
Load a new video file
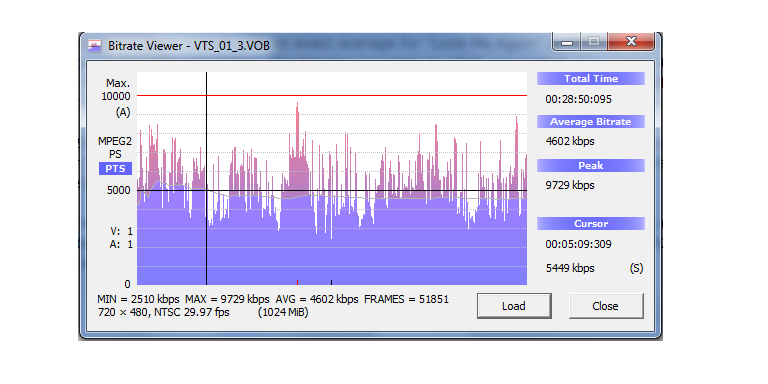pos(514,306)
